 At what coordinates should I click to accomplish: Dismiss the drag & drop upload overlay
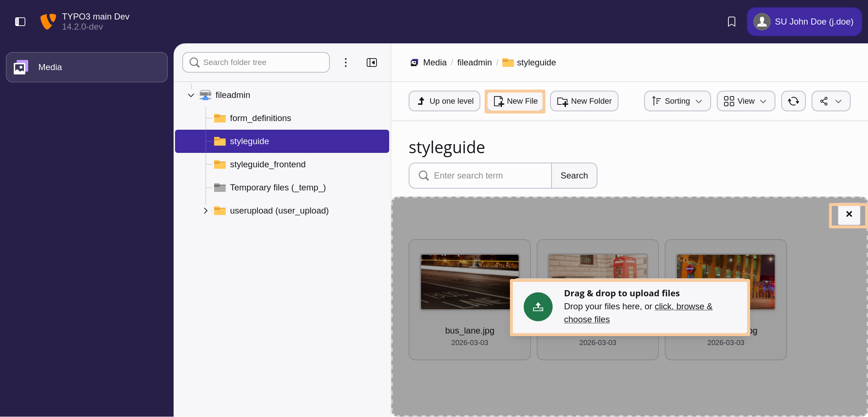pos(849,214)
